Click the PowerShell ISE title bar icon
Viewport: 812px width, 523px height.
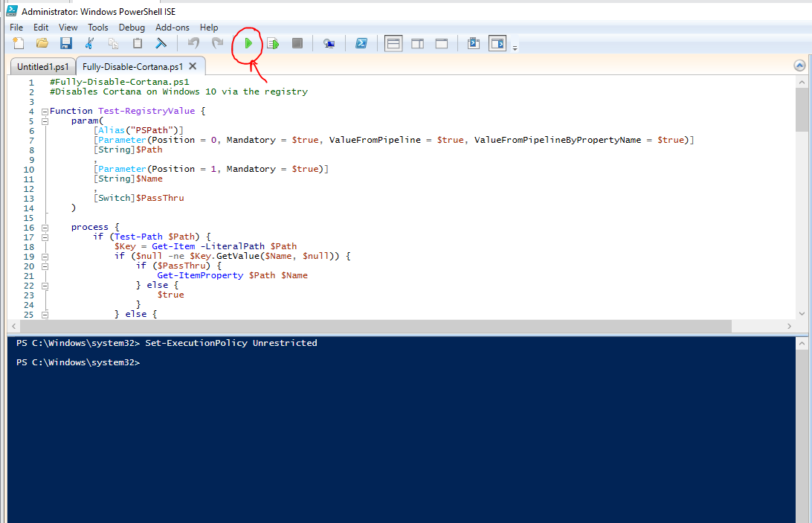(x=11, y=10)
